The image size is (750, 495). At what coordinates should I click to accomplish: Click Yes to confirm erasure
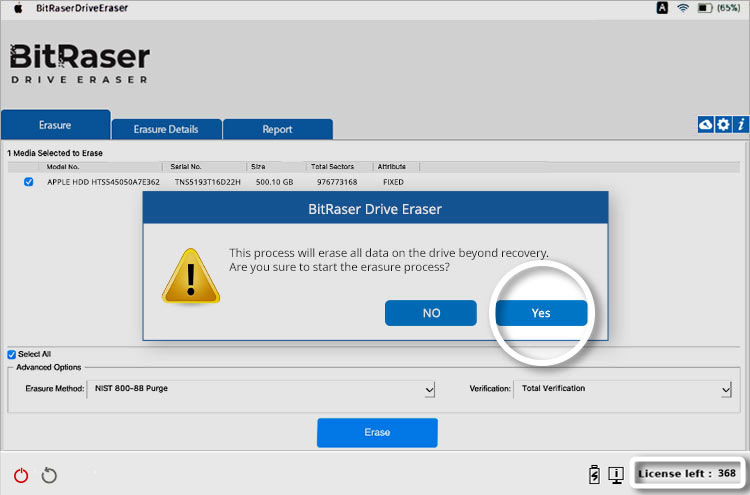point(541,313)
